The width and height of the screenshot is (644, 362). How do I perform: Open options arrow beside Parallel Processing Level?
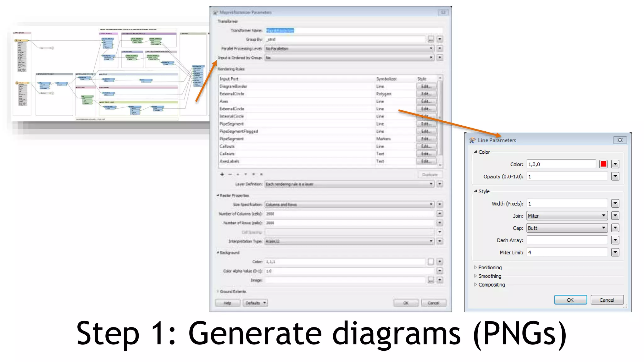[440, 48]
